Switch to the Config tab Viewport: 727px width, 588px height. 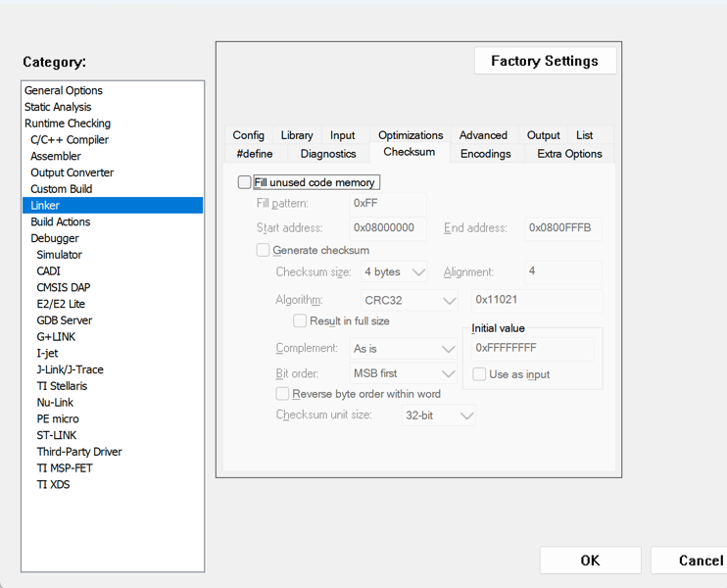pos(249,135)
